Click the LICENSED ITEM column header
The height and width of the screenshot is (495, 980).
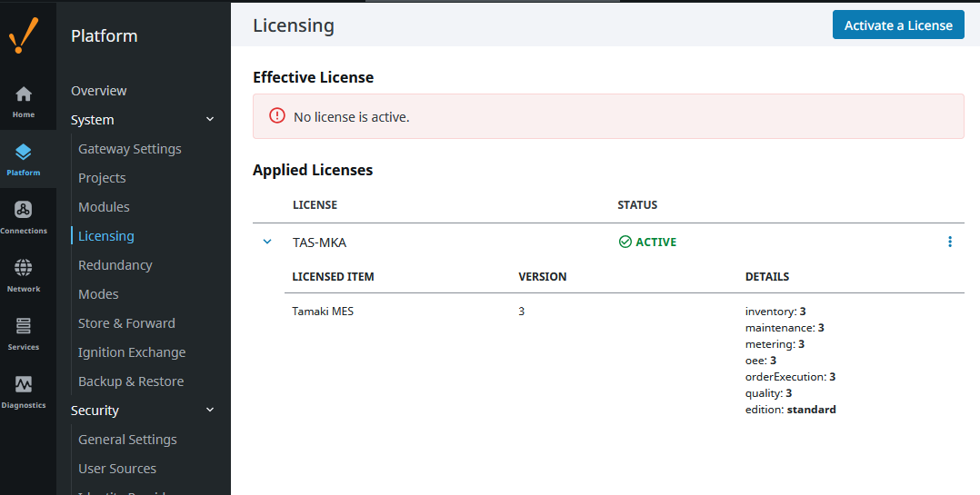coord(333,276)
